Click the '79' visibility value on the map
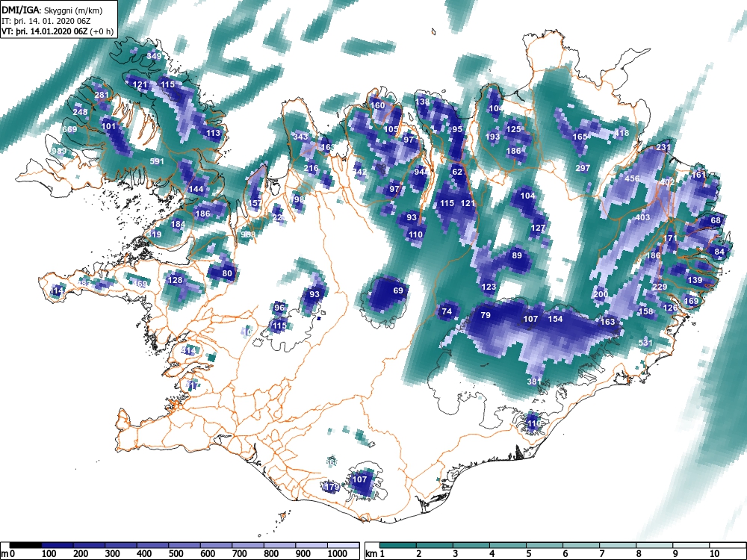The image size is (747, 560). 486,315
